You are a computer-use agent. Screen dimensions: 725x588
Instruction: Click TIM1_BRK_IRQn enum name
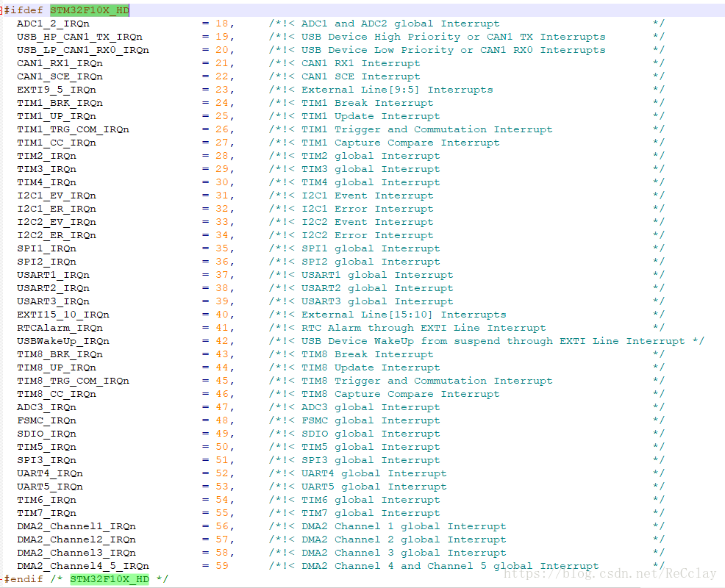click(60, 103)
